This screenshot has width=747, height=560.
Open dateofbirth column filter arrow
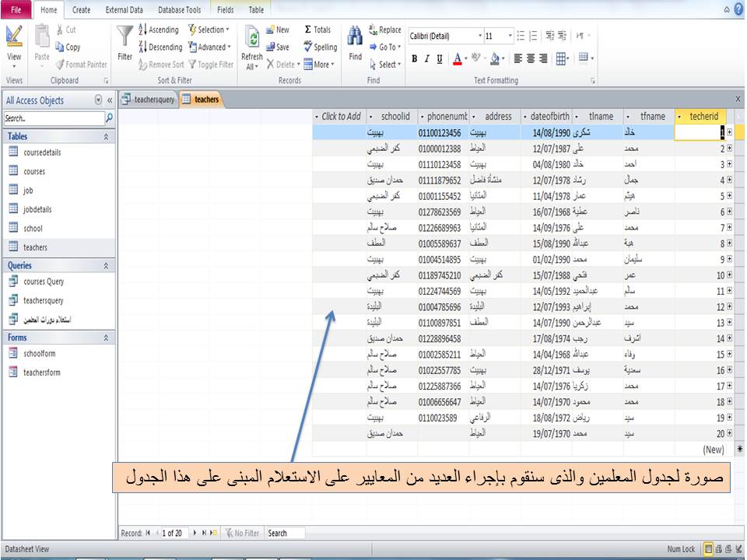click(525, 117)
